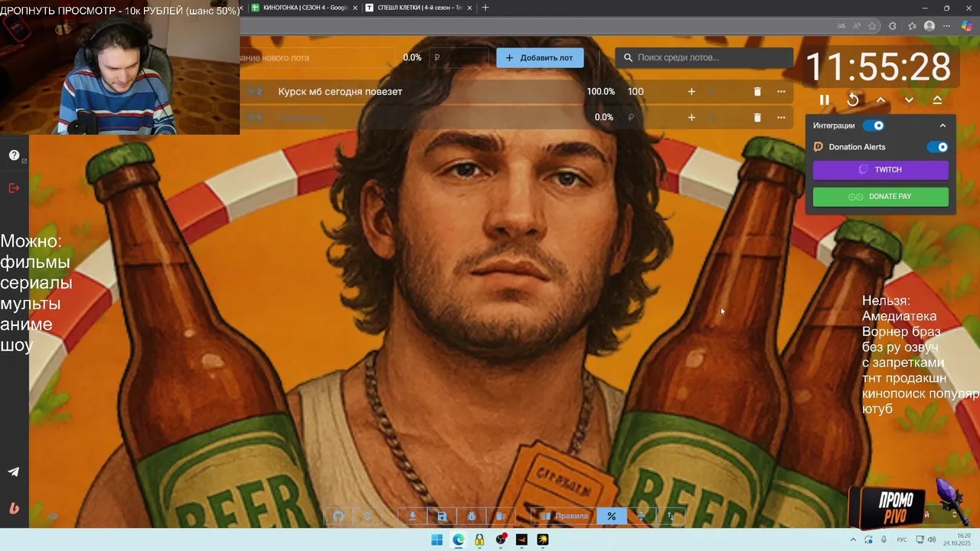980x551 pixels.
Task: Click the compact view icon next to percent
Action: click(642, 516)
